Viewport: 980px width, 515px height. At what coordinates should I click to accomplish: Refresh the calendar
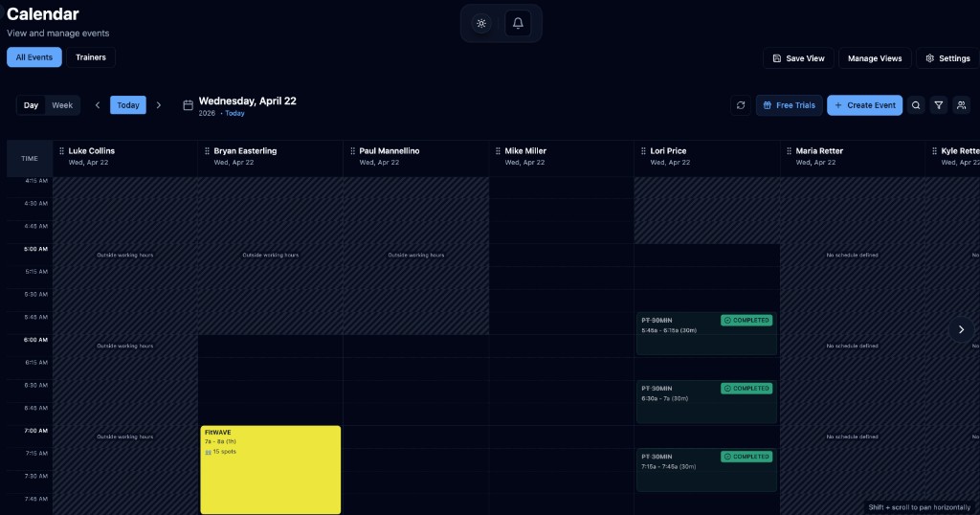tap(741, 105)
